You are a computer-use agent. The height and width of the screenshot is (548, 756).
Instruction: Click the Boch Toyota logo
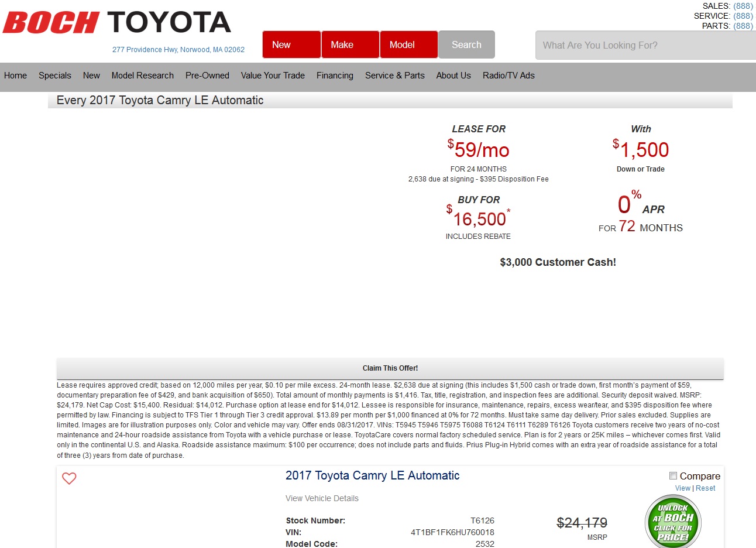tap(117, 22)
